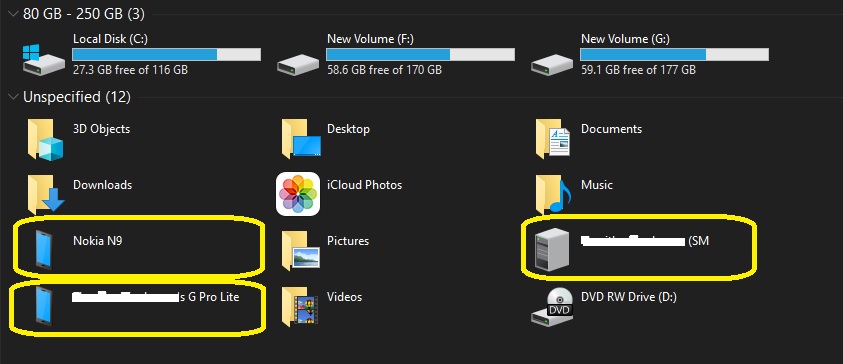
Task: Click the New Volume (F:) usage bar
Action: pos(420,54)
